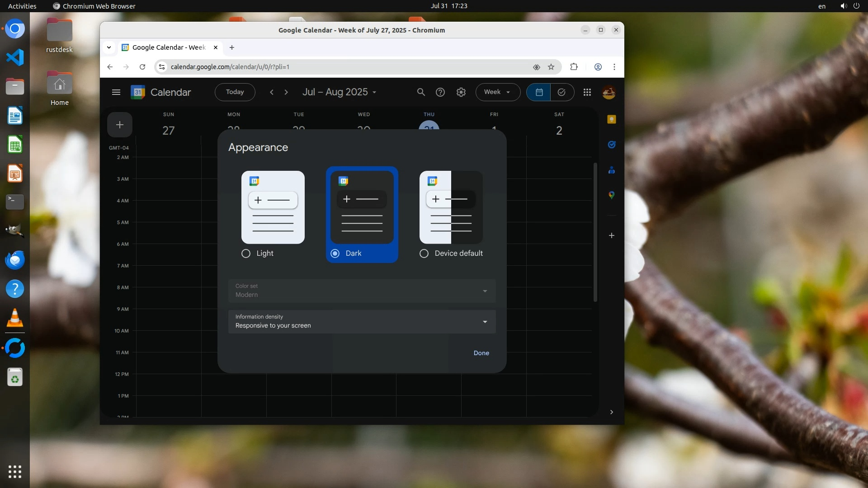Open the Week view dropdown

coord(497,92)
